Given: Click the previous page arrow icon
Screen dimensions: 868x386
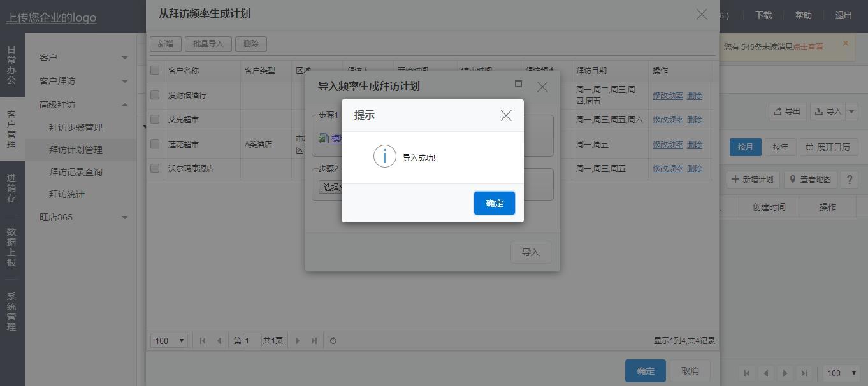Looking at the screenshot, I should tap(219, 341).
